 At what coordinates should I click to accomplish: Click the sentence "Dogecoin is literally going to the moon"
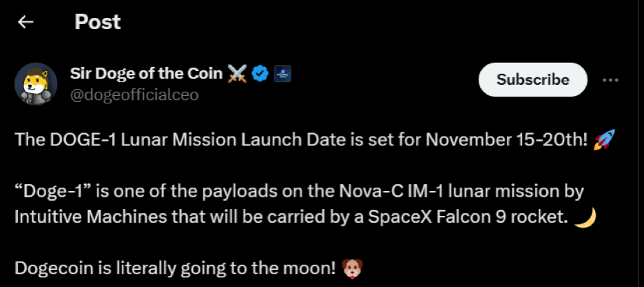pos(174,266)
